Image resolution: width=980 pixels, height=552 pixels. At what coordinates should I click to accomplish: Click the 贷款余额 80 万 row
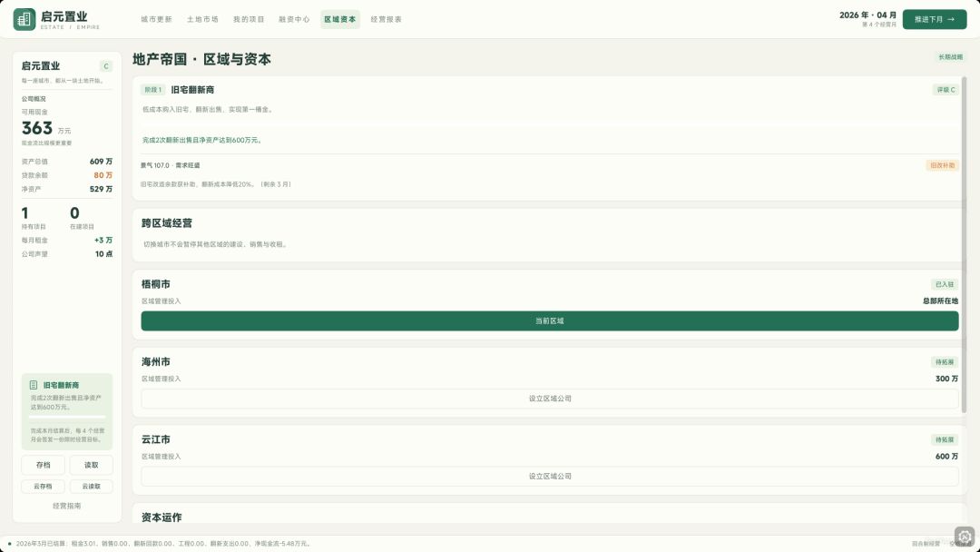[67, 175]
